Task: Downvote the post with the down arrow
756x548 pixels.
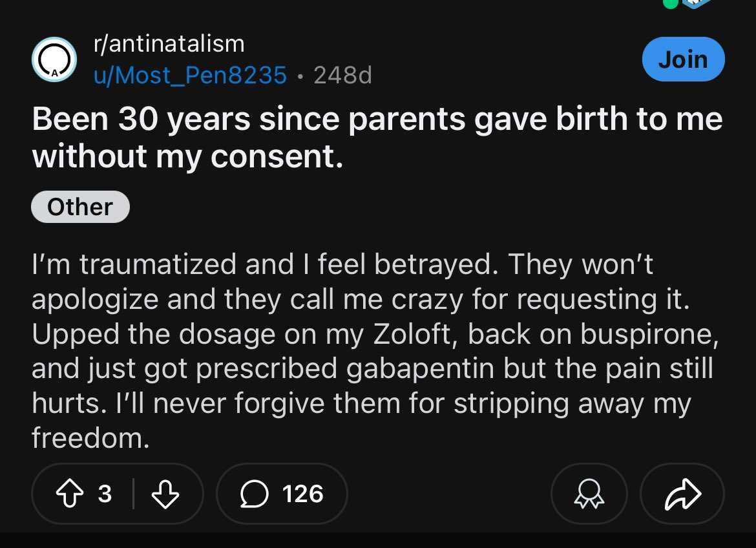Action: coord(165,494)
